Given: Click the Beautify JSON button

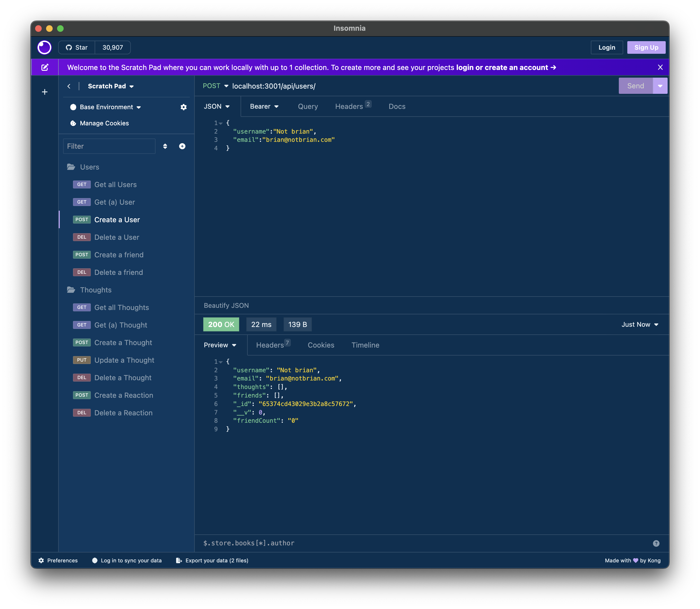Looking at the screenshot, I should point(226,306).
